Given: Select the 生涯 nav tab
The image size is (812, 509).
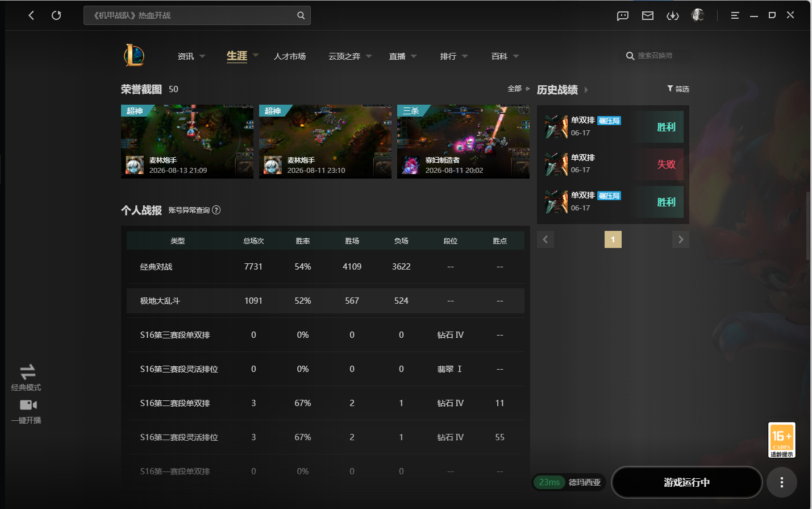Looking at the screenshot, I should click(237, 56).
